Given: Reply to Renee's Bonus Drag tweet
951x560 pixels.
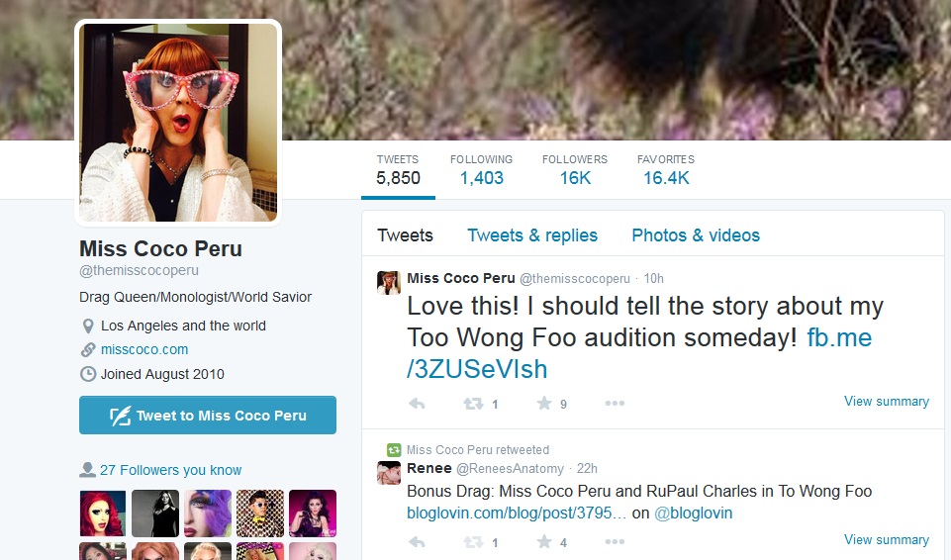Looking at the screenshot, I should pos(417,542).
